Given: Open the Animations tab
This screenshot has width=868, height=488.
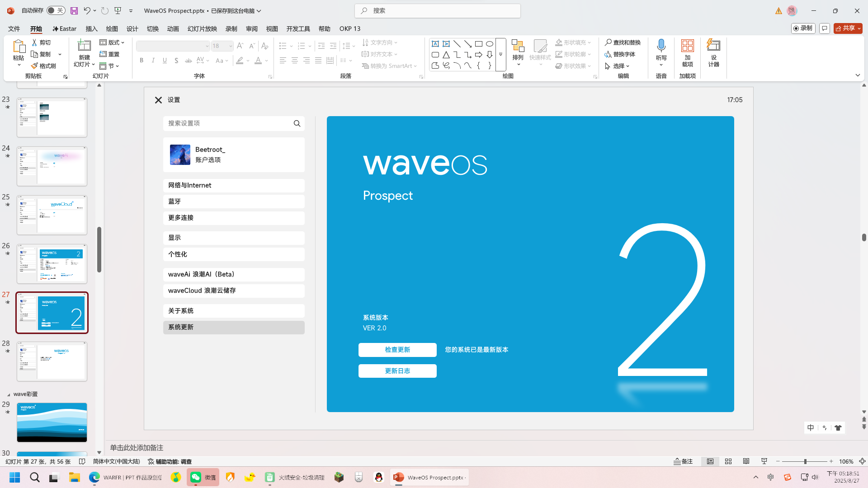Looking at the screenshot, I should [x=173, y=28].
